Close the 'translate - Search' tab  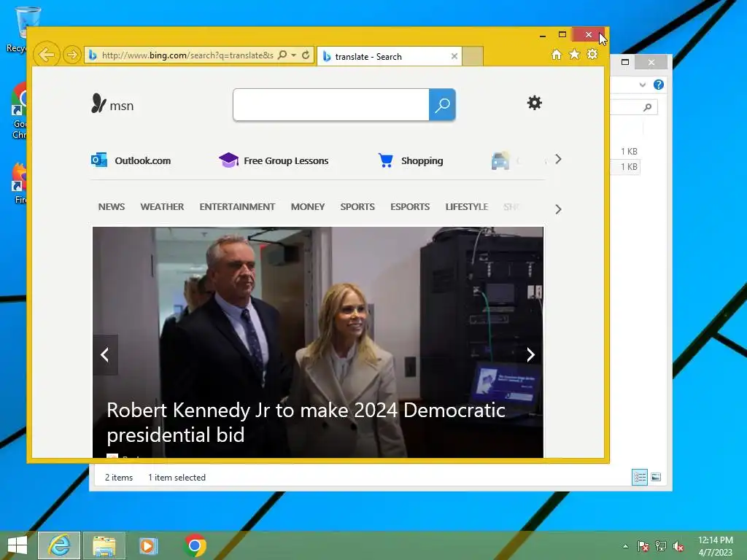tap(454, 56)
